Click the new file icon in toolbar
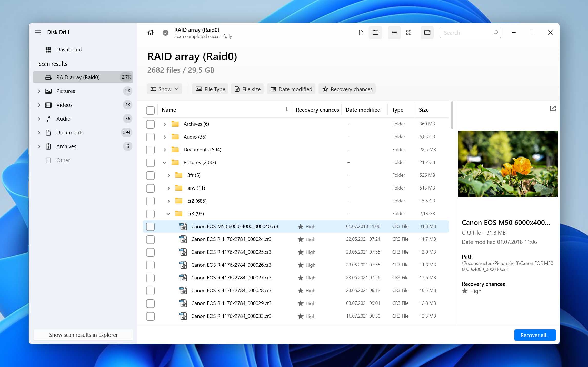Screen dimensions: 588x367 point(361,33)
